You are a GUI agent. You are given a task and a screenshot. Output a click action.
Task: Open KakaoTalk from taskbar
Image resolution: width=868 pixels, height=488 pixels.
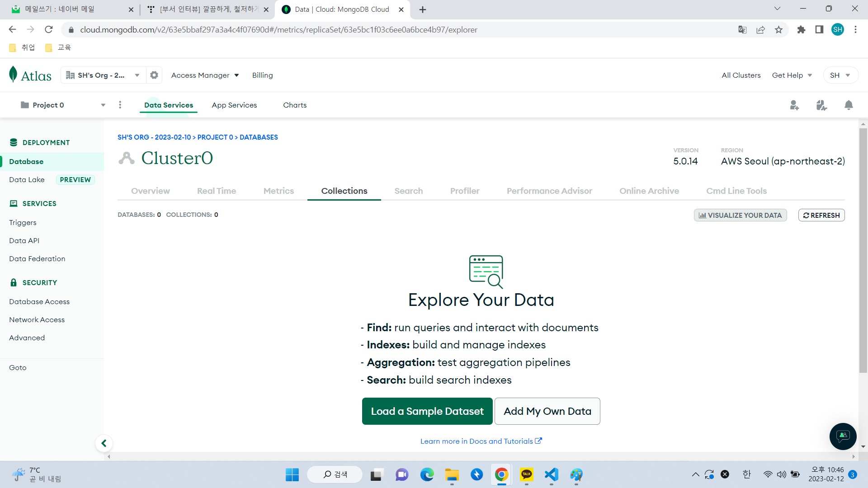[526, 475]
